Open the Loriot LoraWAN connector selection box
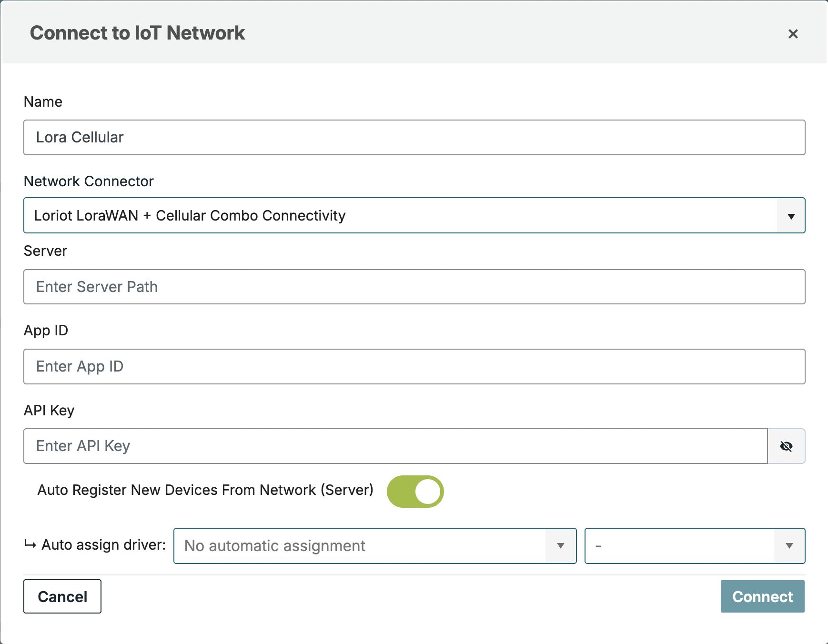 point(400,216)
